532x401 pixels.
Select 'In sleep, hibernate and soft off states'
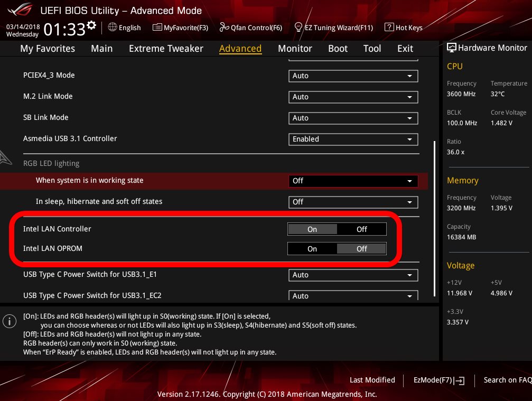pyautogui.click(x=99, y=201)
